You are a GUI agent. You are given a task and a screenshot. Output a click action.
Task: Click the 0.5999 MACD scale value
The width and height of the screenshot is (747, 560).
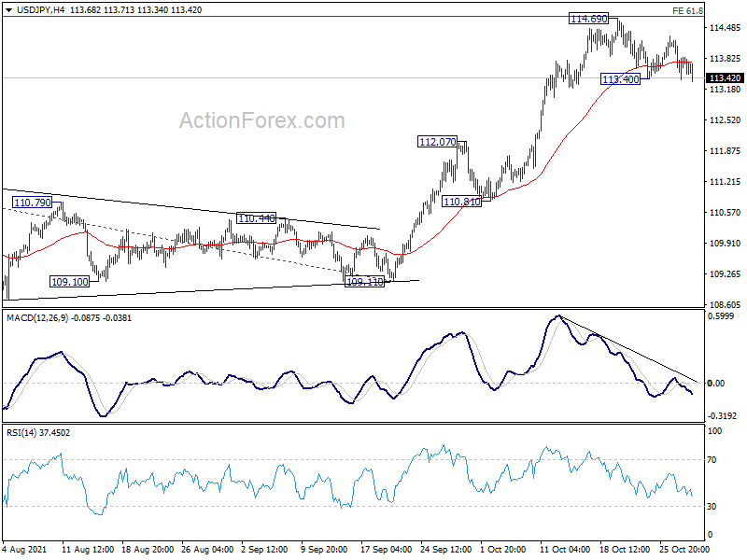pos(721,316)
